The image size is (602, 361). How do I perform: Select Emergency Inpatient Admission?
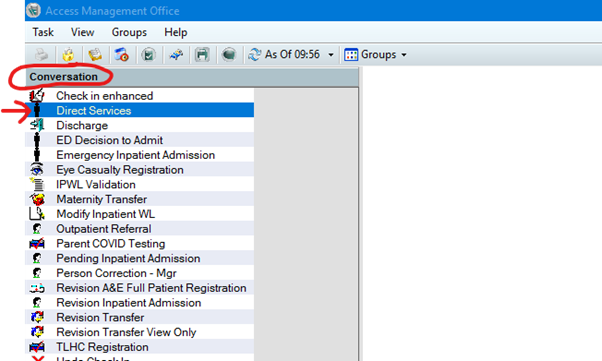[x=140, y=155]
